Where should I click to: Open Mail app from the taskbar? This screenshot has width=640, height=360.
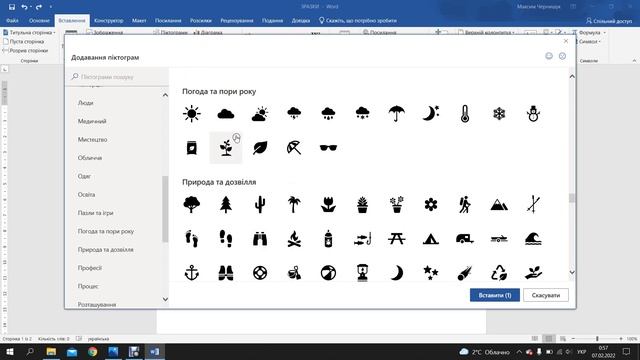click(72, 351)
